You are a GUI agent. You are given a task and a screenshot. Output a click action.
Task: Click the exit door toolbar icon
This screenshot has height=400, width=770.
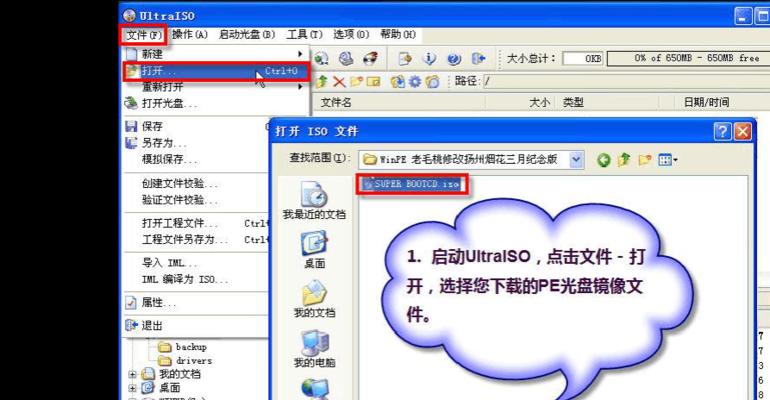click(x=478, y=58)
